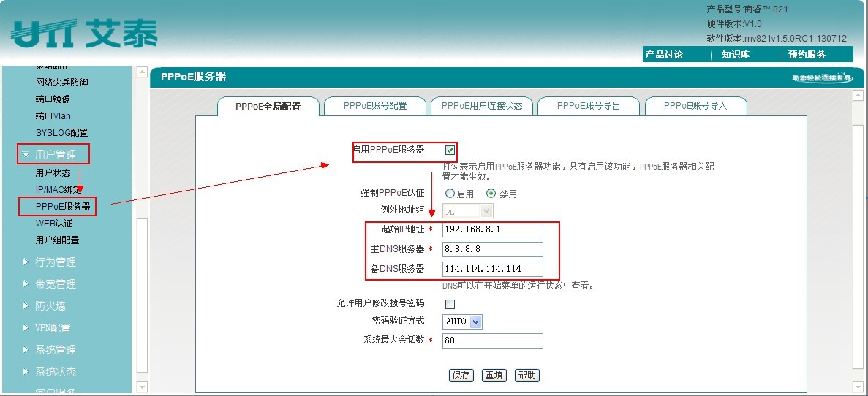Open IP/MAC绑定 page
The height and width of the screenshot is (396, 868).
pyautogui.click(x=59, y=190)
